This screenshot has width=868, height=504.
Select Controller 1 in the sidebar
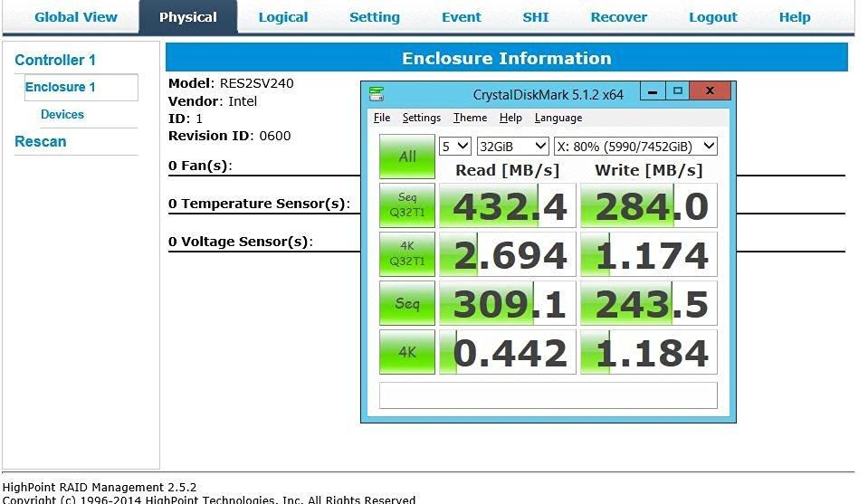(55, 60)
